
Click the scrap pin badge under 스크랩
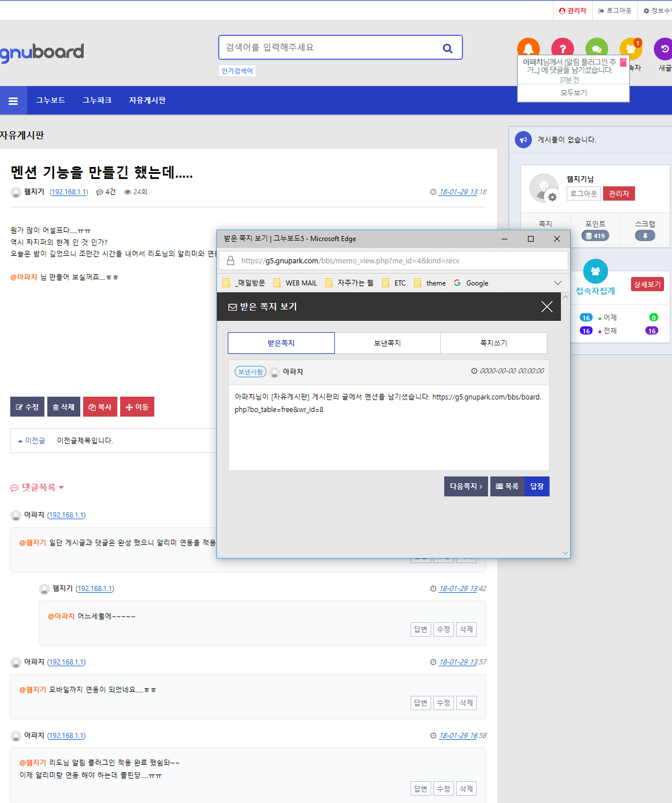point(645,236)
